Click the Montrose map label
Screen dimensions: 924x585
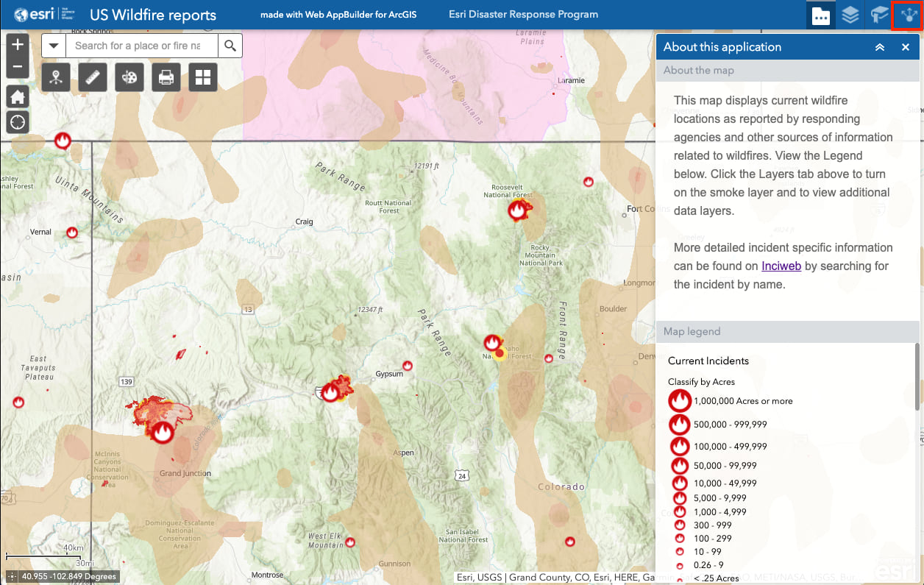pos(267,575)
